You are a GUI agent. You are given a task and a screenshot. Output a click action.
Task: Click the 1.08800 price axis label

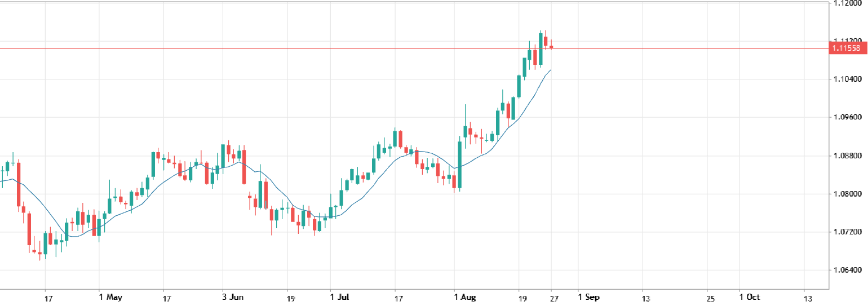point(846,156)
